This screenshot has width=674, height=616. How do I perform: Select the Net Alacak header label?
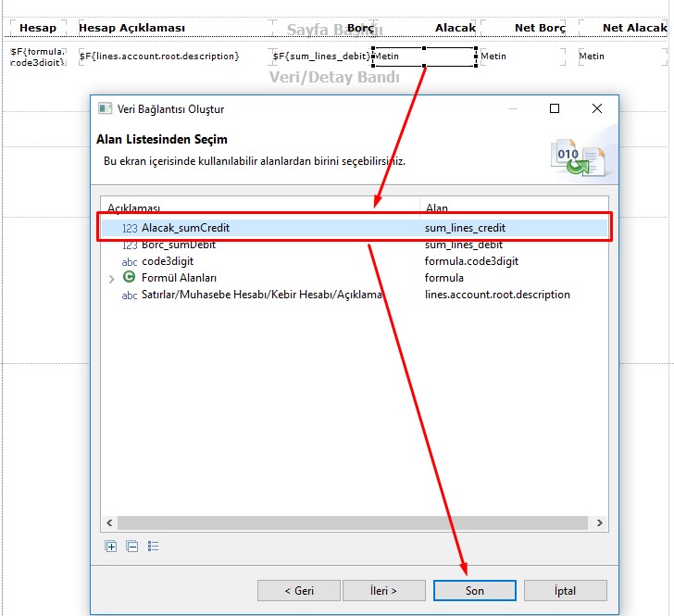point(635,28)
